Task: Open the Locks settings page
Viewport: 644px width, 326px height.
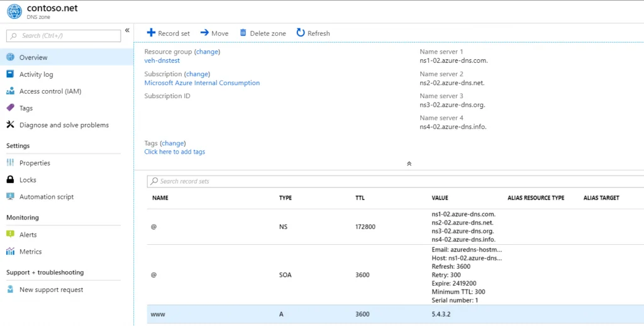Action: [67, 179]
